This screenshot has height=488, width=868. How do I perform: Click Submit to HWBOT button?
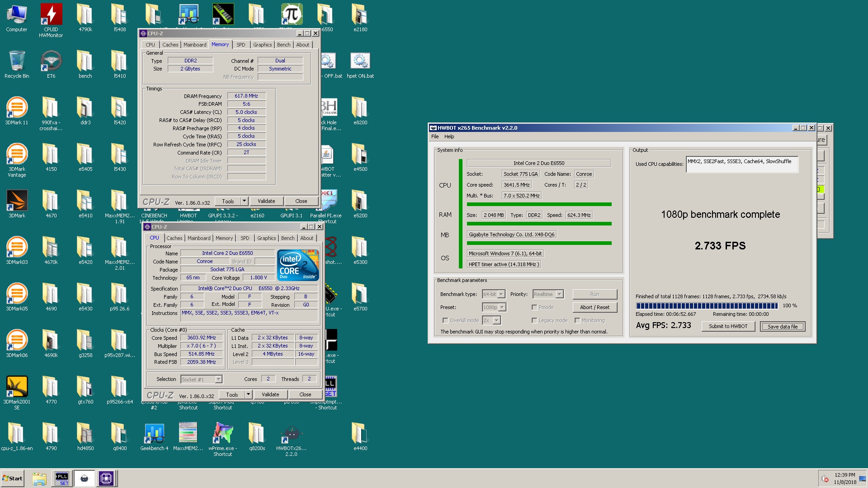click(728, 326)
